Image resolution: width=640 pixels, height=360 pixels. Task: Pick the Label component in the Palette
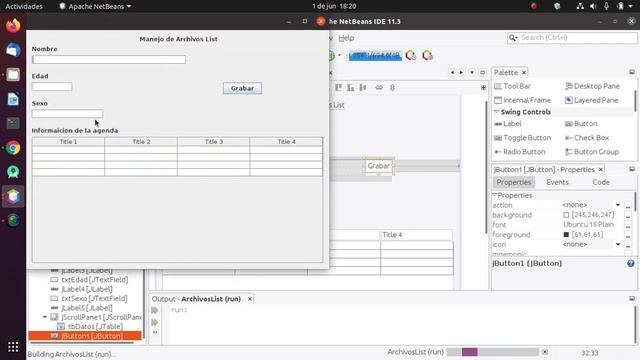508,124
